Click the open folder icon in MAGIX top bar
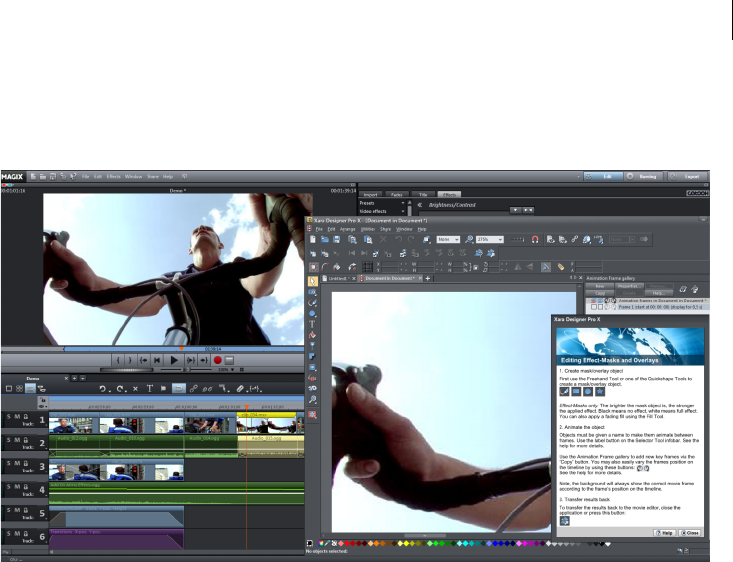 [43, 176]
